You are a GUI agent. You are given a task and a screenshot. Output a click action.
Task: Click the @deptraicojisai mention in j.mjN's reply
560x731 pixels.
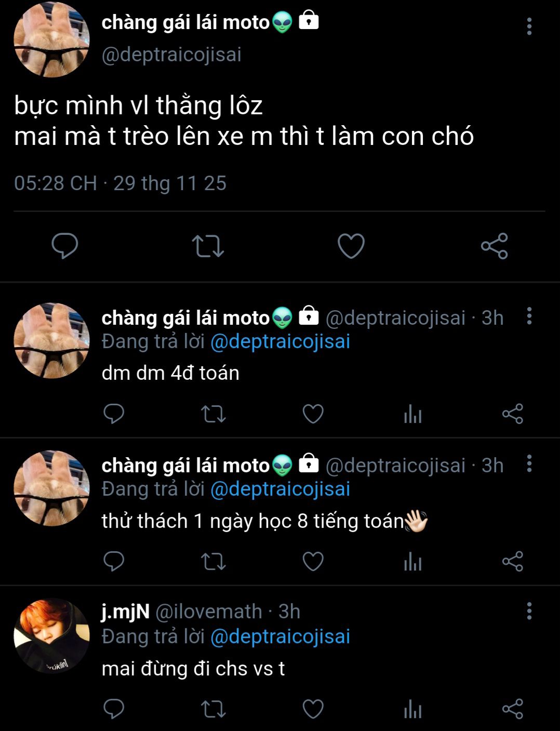point(280,636)
